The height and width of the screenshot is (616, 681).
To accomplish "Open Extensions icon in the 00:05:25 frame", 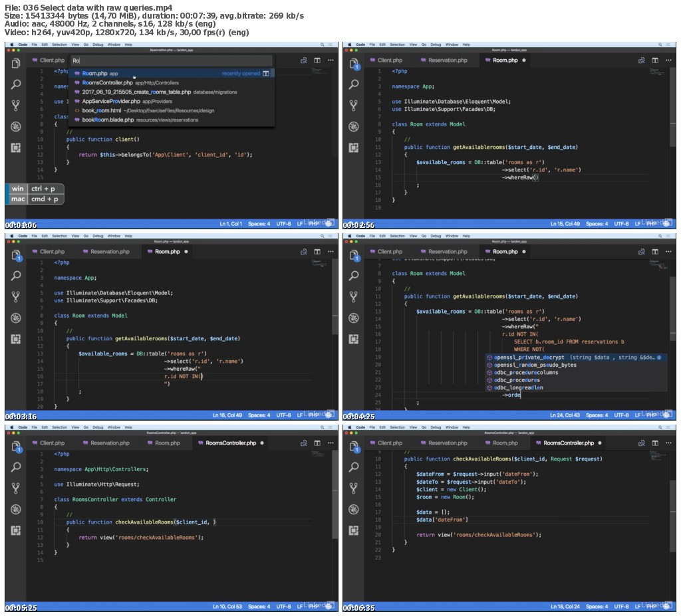I will (x=16, y=530).
